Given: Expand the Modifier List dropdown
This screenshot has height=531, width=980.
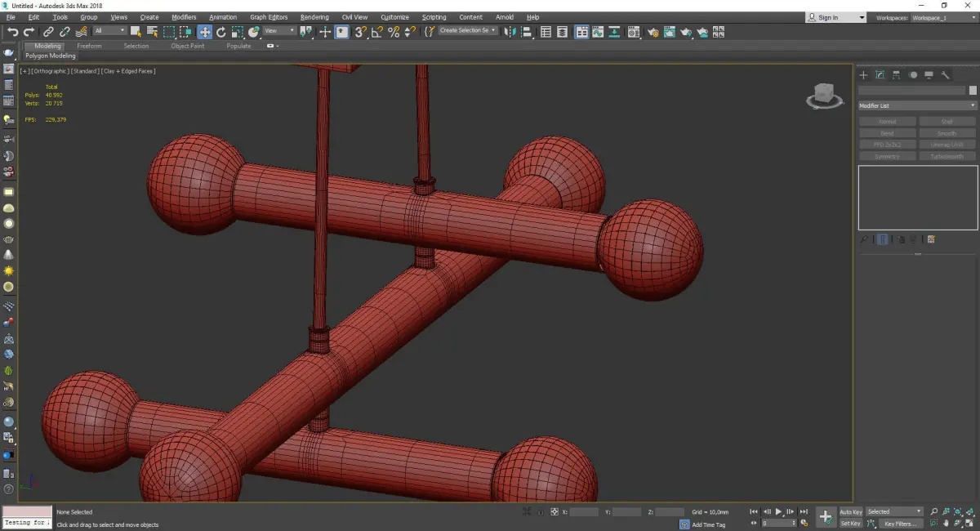Looking at the screenshot, I should [916, 105].
